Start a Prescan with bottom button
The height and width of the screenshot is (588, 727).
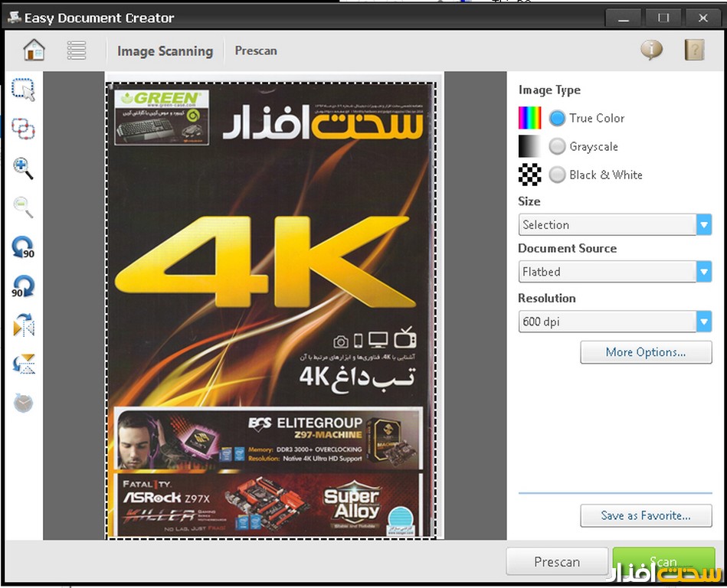[557, 562]
